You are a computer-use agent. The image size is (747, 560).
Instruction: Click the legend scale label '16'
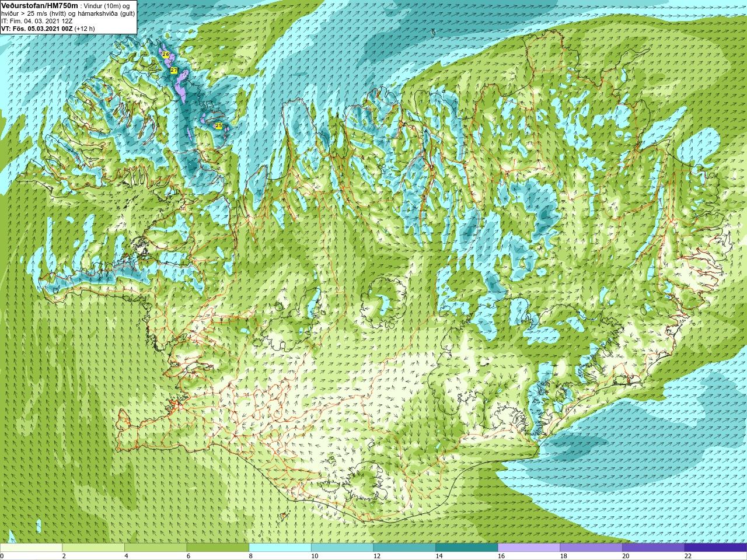click(501, 556)
